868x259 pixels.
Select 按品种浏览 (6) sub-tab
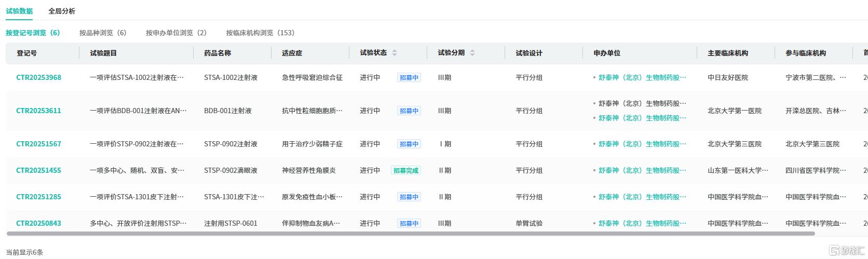[103, 33]
